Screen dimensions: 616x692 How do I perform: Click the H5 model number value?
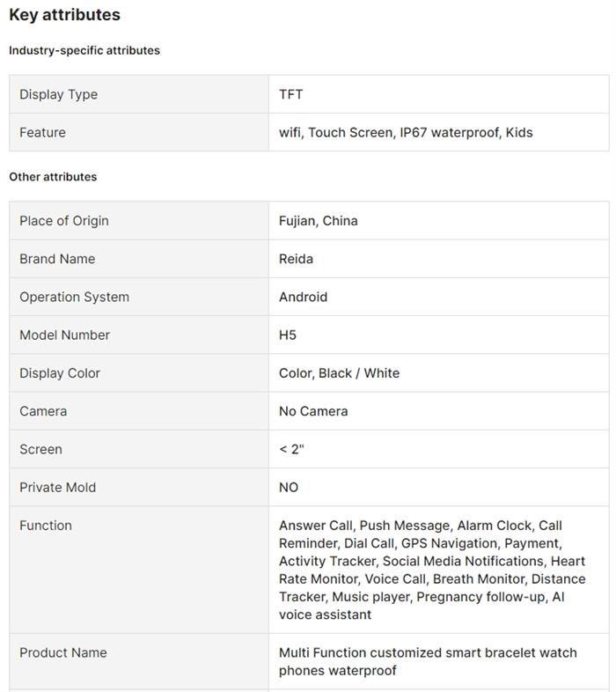coord(288,335)
